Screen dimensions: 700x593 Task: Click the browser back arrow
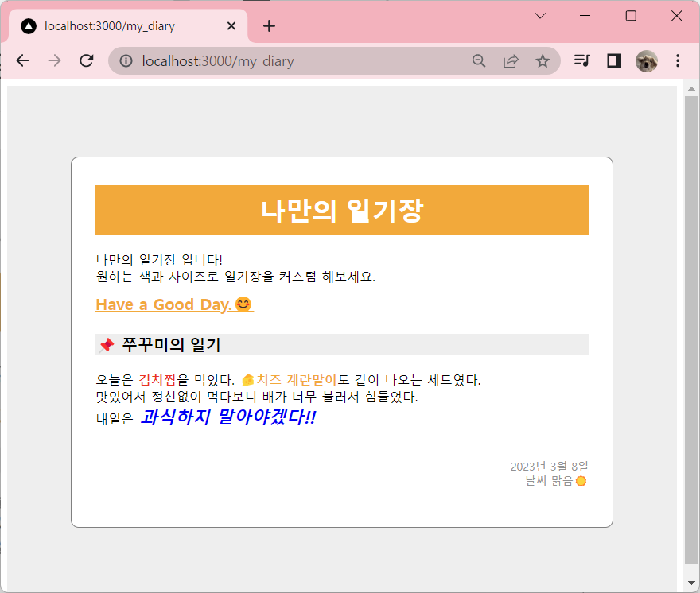pos(22,60)
